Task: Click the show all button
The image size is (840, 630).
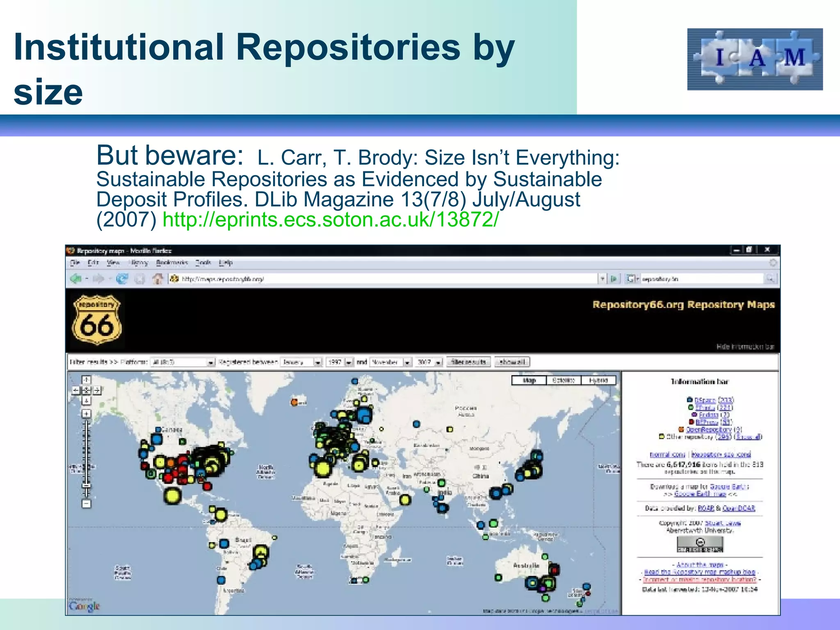Action: tap(512, 362)
